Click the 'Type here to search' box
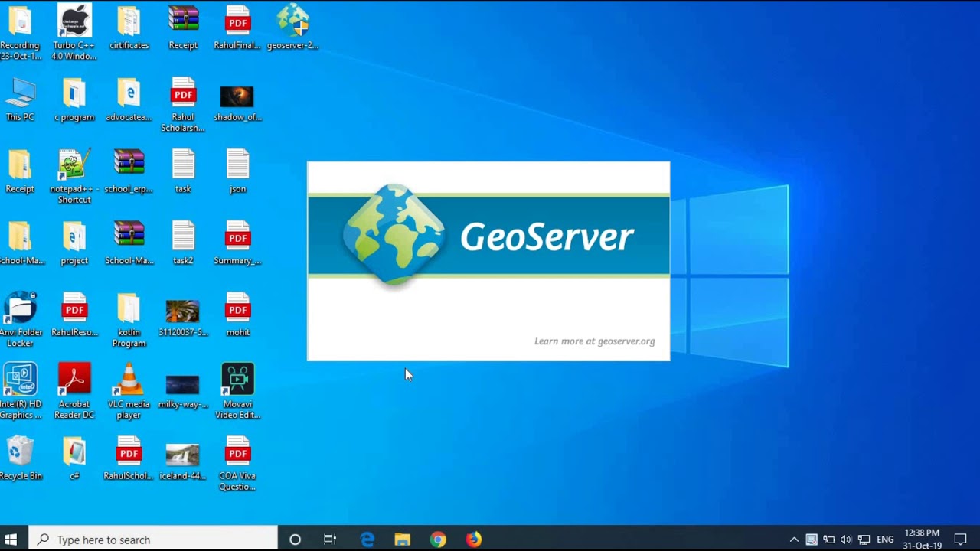The width and height of the screenshot is (980, 551). pyautogui.click(x=153, y=540)
